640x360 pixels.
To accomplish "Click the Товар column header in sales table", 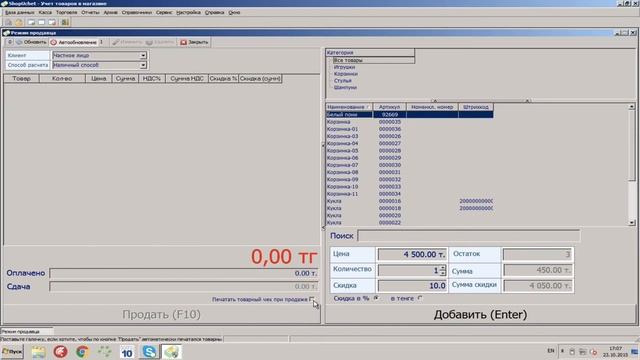I will (x=21, y=78).
